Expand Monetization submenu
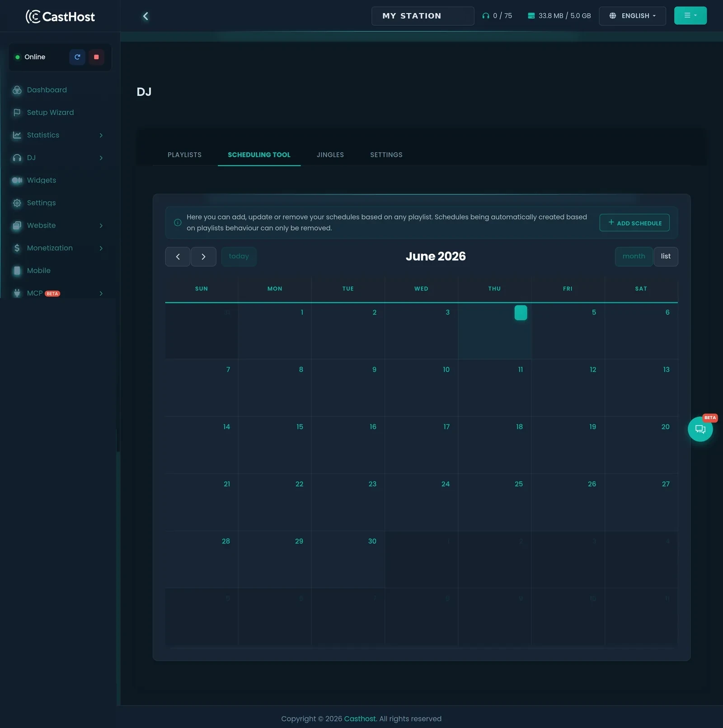 pyautogui.click(x=101, y=248)
